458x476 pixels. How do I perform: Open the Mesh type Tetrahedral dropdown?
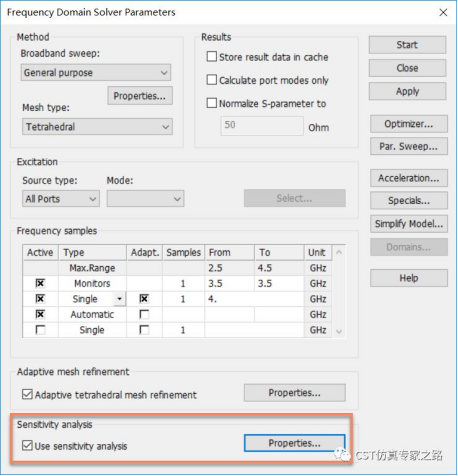click(97, 127)
